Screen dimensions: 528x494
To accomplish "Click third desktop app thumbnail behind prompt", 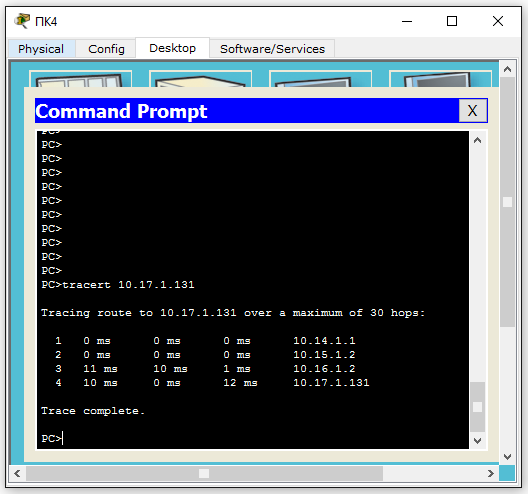I will (x=320, y=79).
